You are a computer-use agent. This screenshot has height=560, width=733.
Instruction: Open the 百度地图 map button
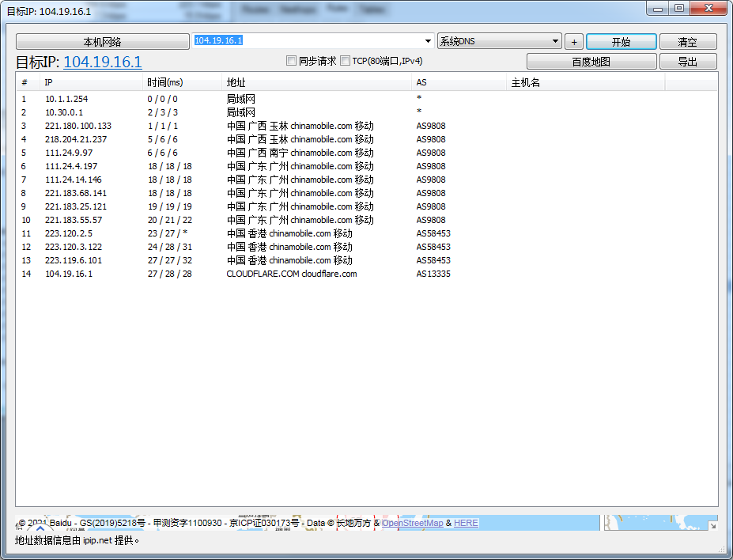pos(591,61)
